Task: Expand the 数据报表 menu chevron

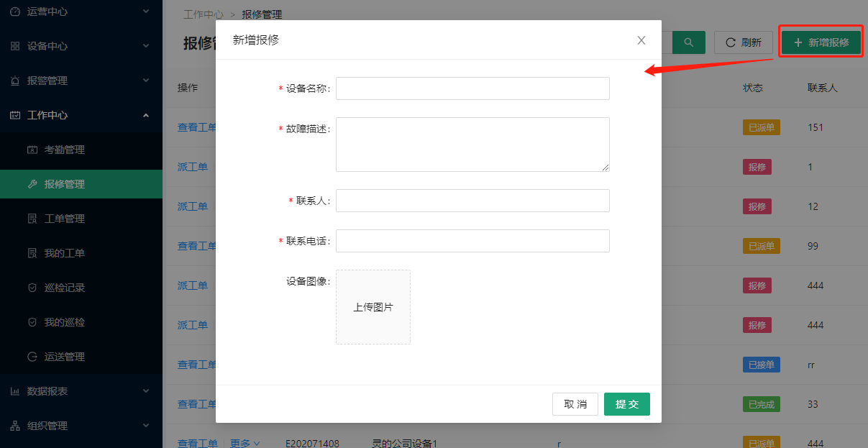Action: 146,391
